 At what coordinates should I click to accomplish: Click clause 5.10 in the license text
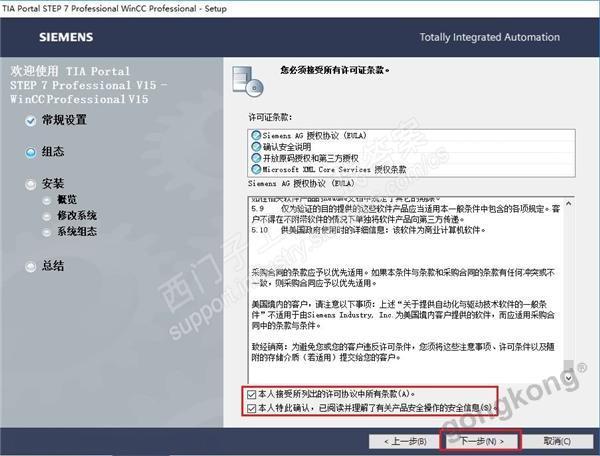pyautogui.click(x=368, y=230)
